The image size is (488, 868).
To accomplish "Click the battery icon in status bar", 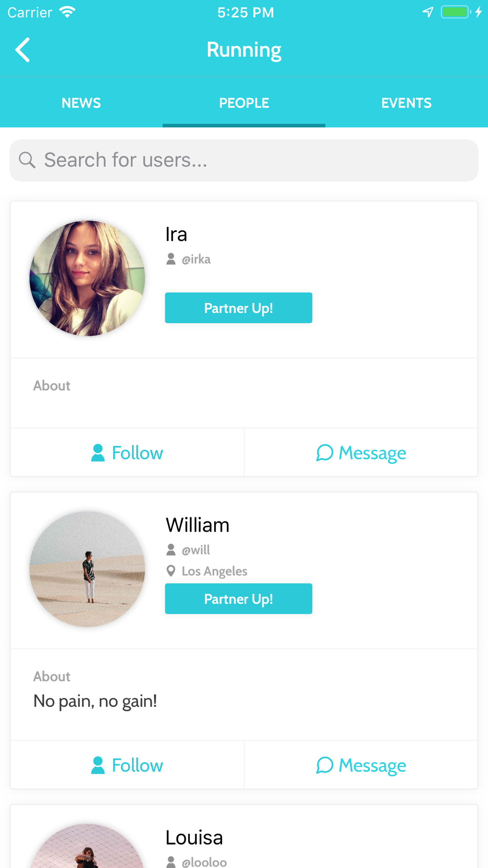I will coord(455,12).
